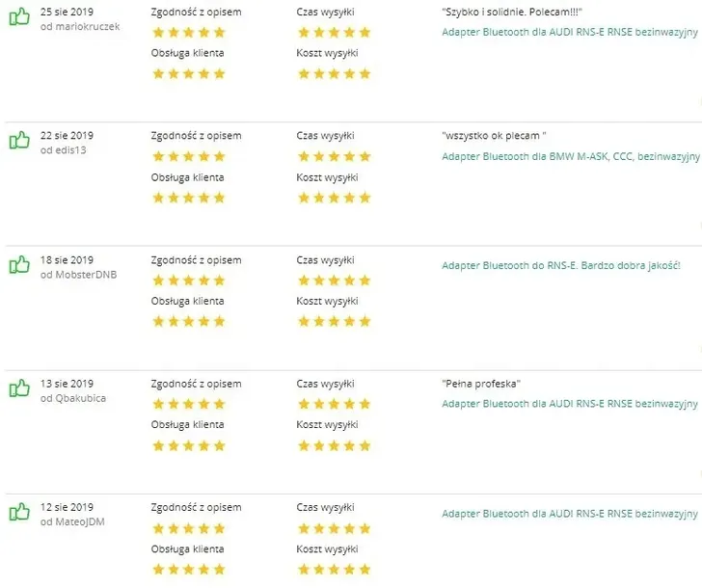Click thumbs-up icon for mariokruczek review
The width and height of the screenshot is (702, 588).
pyautogui.click(x=19, y=18)
